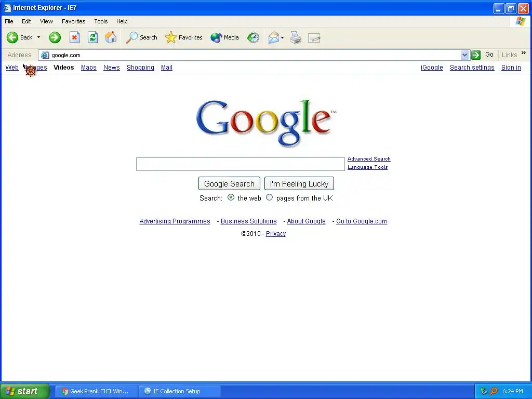Click the 6:24 PM taskbar clock
Viewport: 532px width, 399px height.
(513, 391)
